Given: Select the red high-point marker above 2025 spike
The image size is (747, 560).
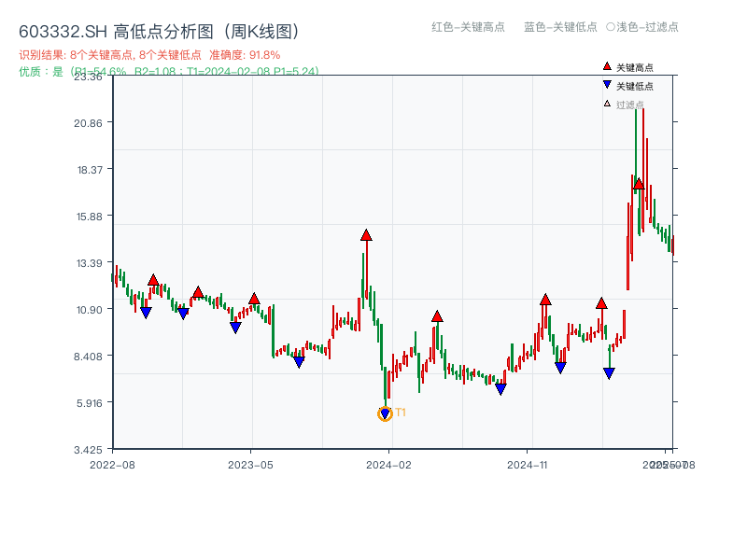Looking at the screenshot, I should (x=638, y=184).
